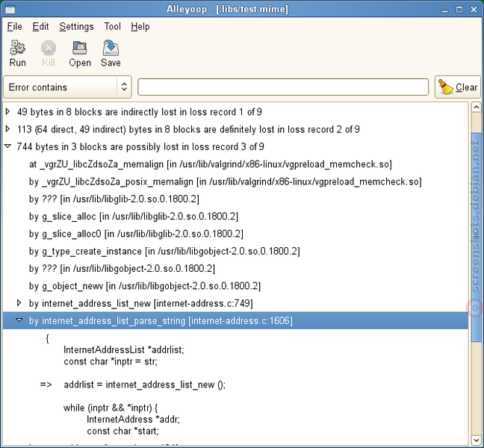This screenshot has height=448, width=484.
Task: Close the Alleyoop window
Action: [x=474, y=10]
